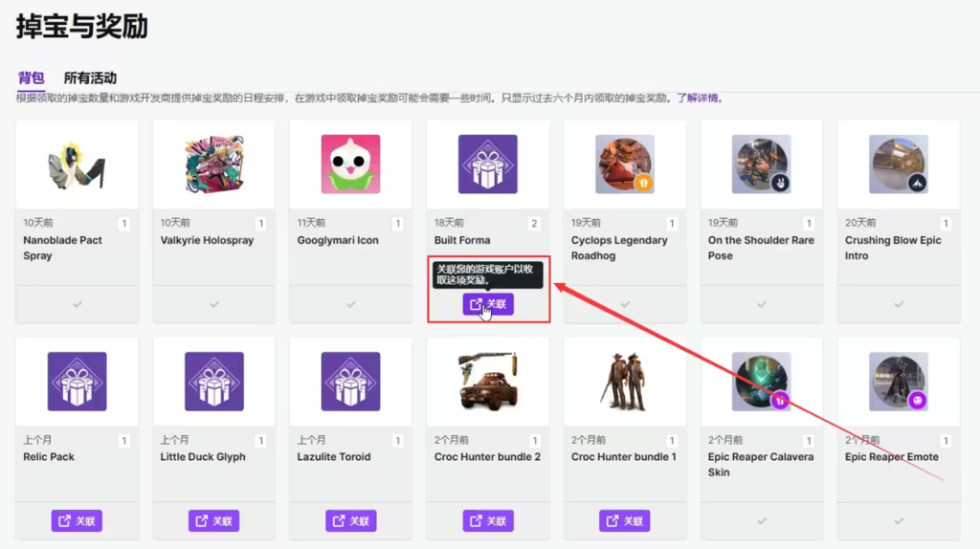Click the Epic Reaper Calavera Skin title

pyautogui.click(x=761, y=465)
